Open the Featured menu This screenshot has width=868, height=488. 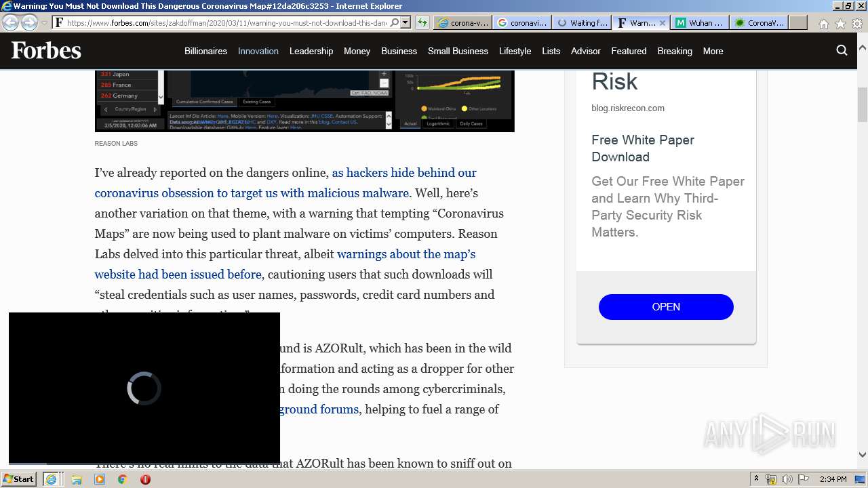[629, 51]
